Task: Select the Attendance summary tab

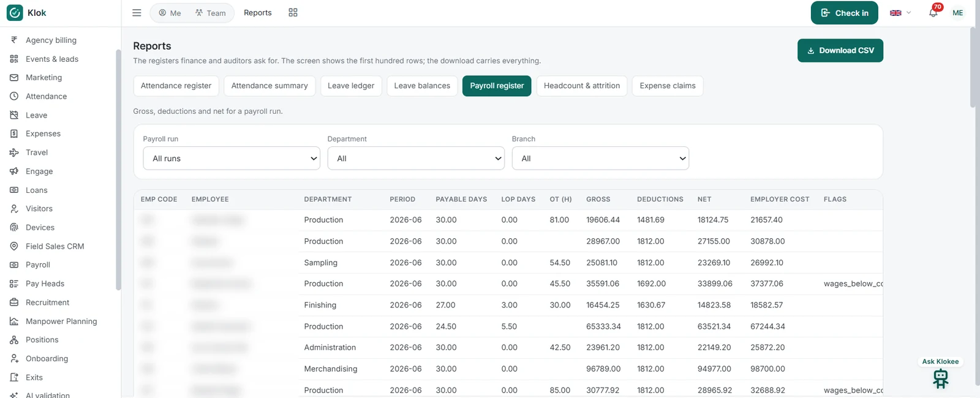Action: 269,86
